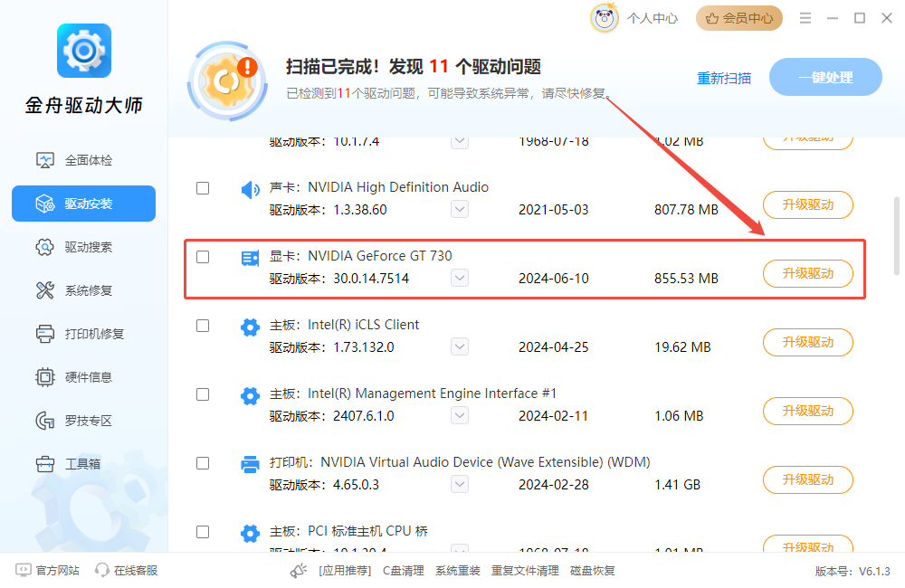Upgrade Management Engine Interface #1 driver
This screenshot has height=588, width=905.
[x=808, y=411]
